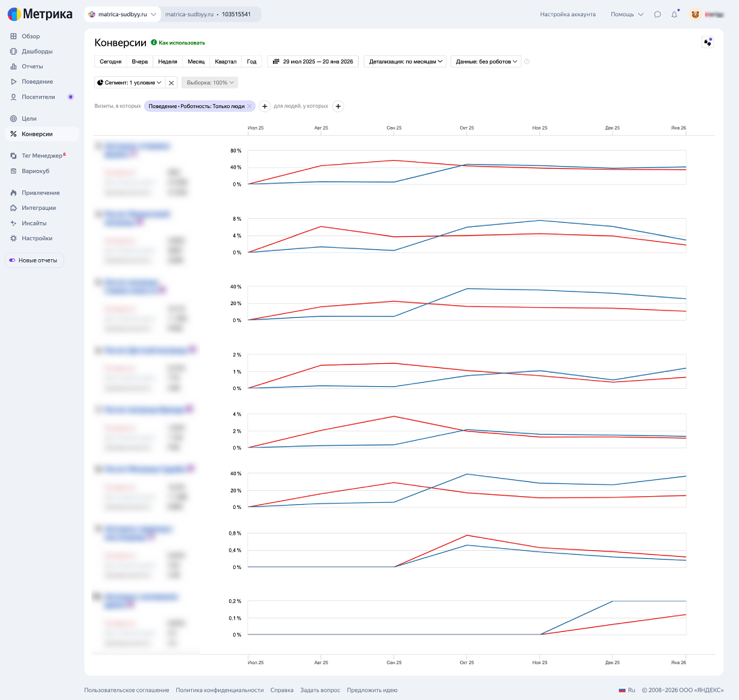Open Вариокуб from the sidebar menu
The height and width of the screenshot is (700, 739).
tap(35, 171)
